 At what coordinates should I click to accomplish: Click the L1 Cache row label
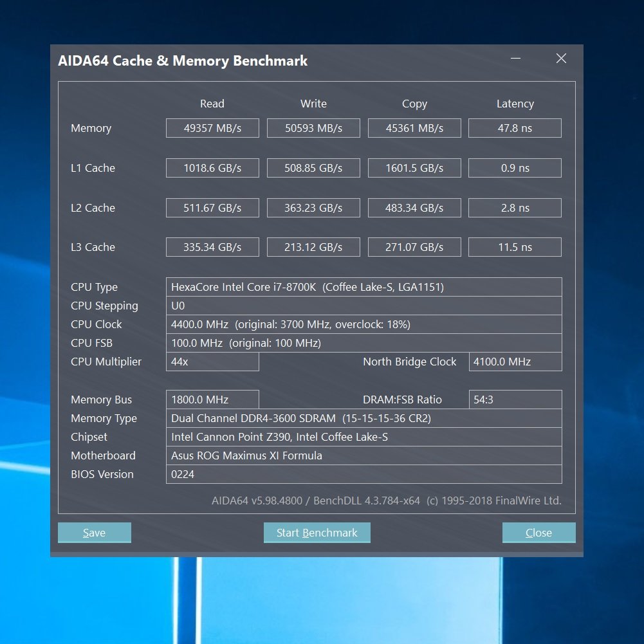point(93,168)
